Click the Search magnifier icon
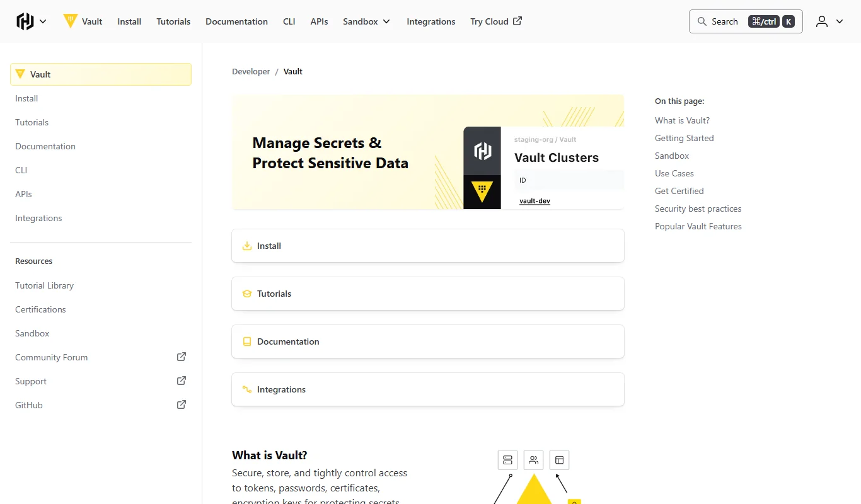The image size is (861, 504). coord(702,21)
